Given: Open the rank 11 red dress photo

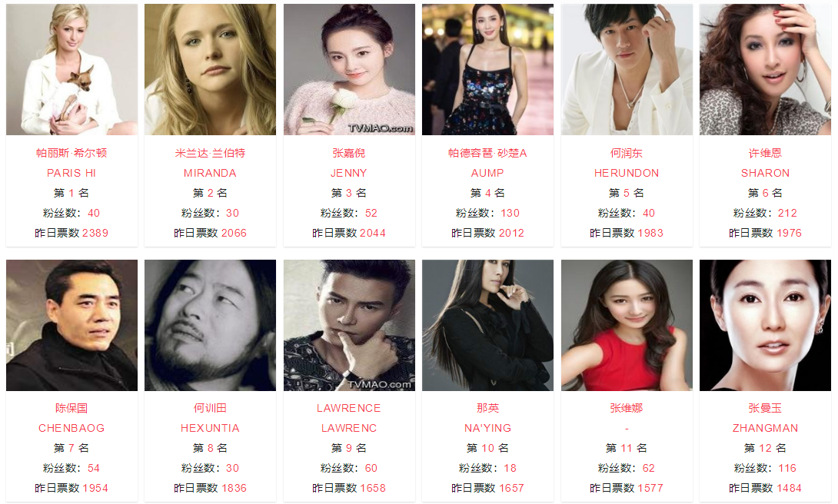Looking at the screenshot, I should pos(627,325).
